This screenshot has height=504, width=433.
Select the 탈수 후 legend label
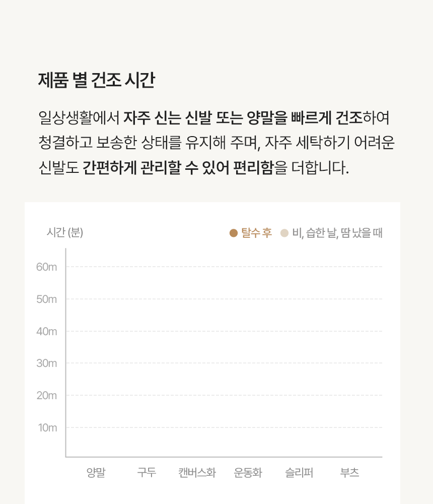coord(257,233)
